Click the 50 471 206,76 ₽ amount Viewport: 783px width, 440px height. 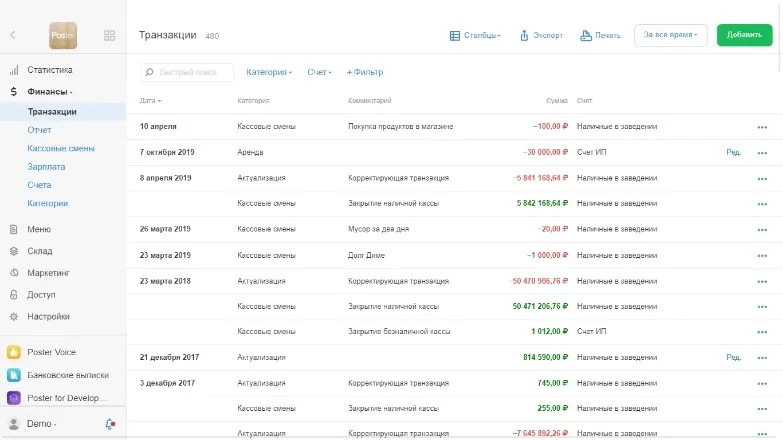pyautogui.click(x=540, y=306)
